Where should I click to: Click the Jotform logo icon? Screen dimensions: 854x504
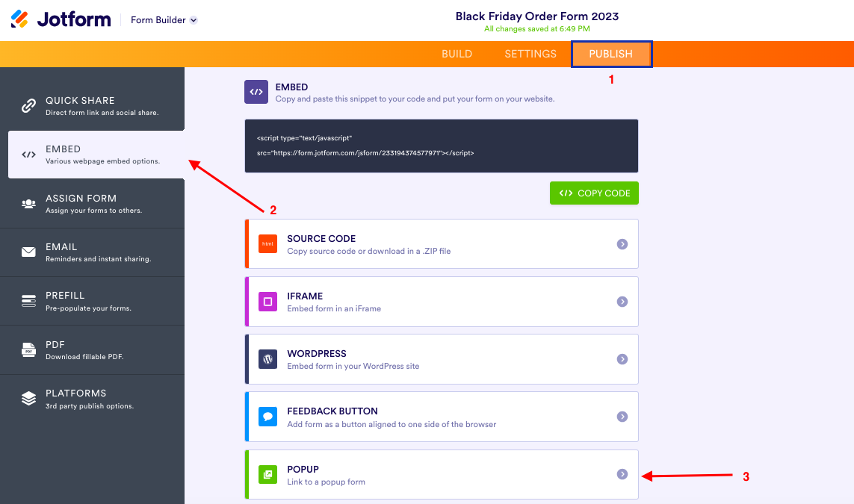19,19
